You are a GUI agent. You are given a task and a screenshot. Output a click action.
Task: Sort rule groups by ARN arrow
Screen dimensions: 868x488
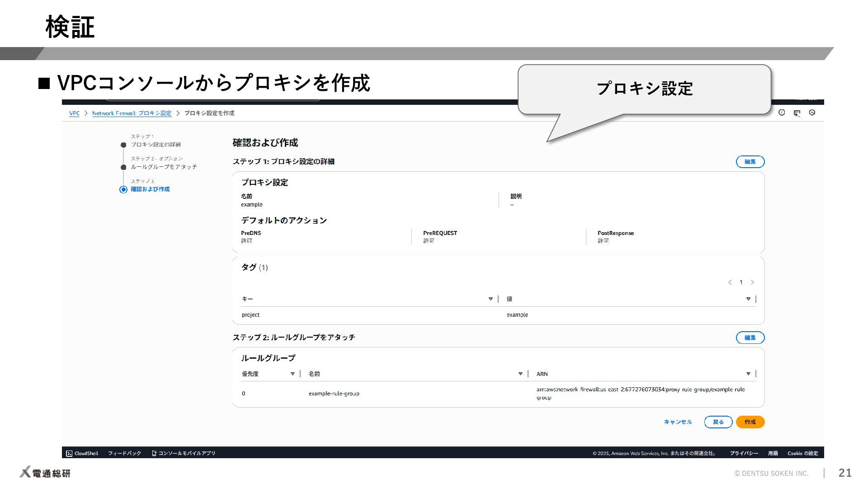tap(748, 374)
